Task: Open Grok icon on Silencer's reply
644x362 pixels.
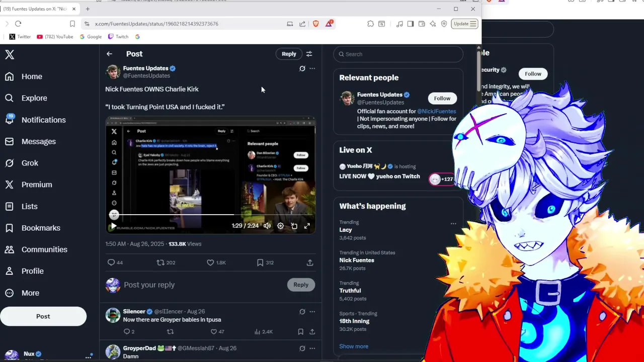Action: point(302,312)
